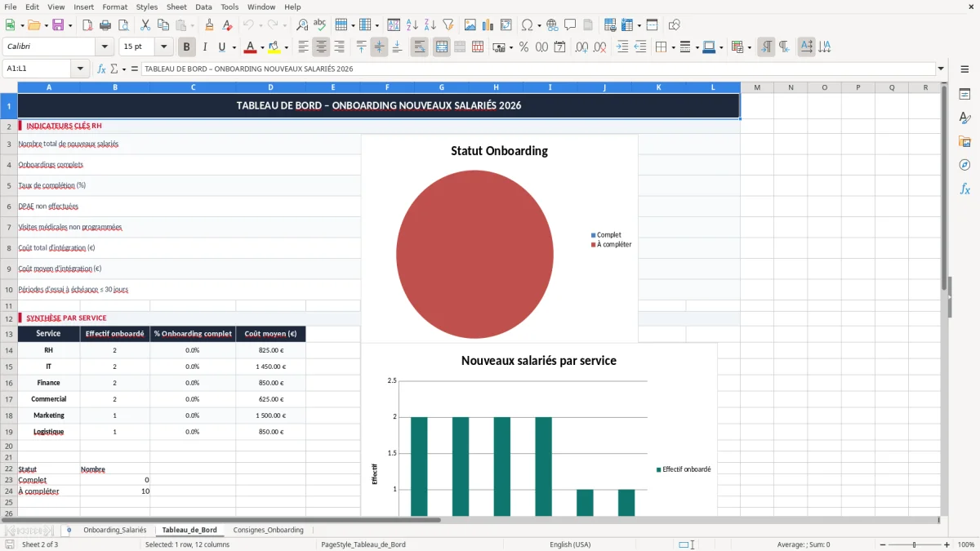Viewport: 980px width, 551px height.
Task: Insert Image icon in toolbar
Action: tap(470, 25)
